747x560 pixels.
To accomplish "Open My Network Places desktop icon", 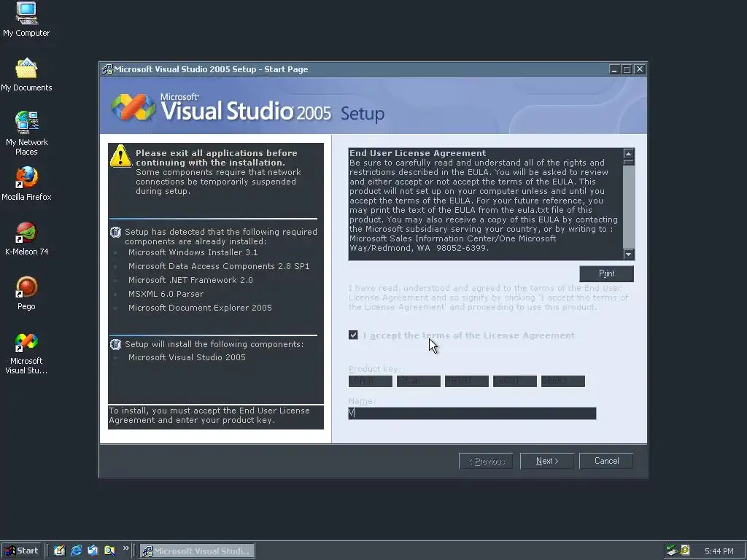I will point(26,133).
